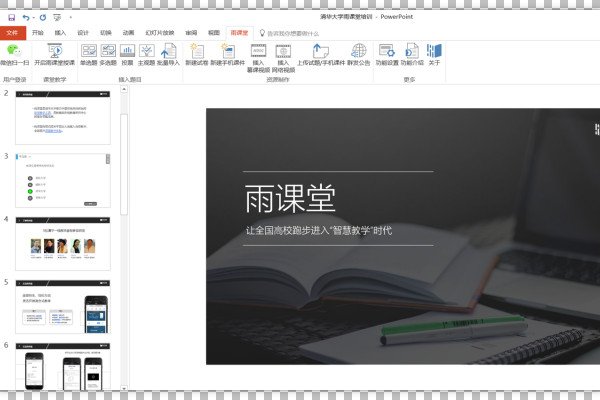Switch to the 动画 (Animations) tab
This screenshot has width=600, height=400.
tap(128, 33)
